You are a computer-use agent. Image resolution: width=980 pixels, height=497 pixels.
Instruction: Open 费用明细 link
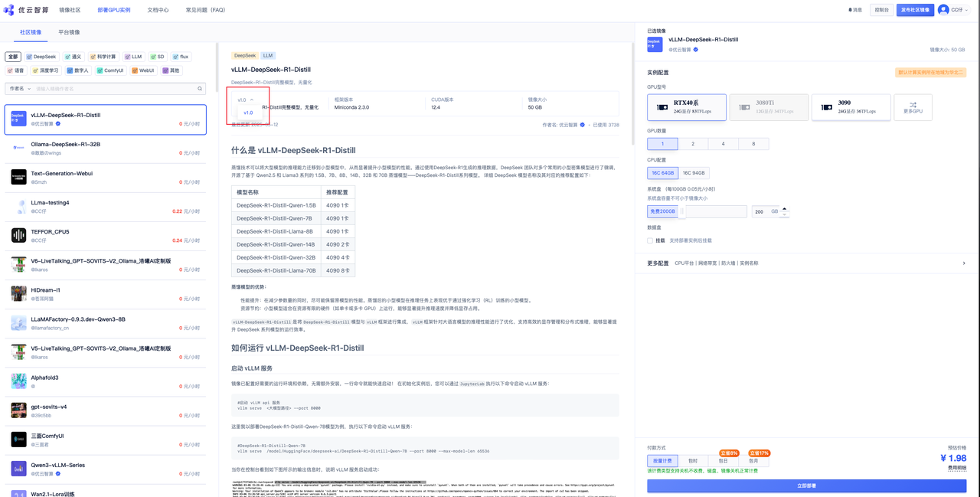click(957, 467)
